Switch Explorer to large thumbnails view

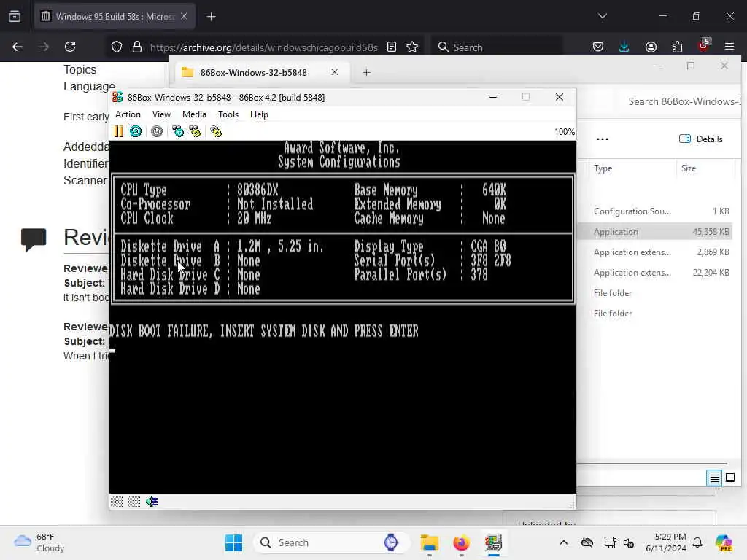729,478
